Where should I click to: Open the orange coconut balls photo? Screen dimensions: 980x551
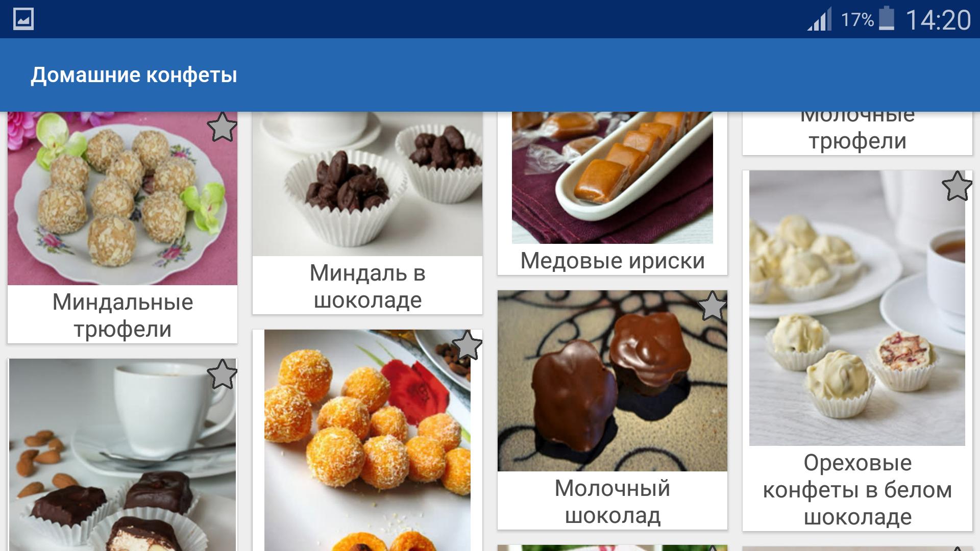pos(367,440)
